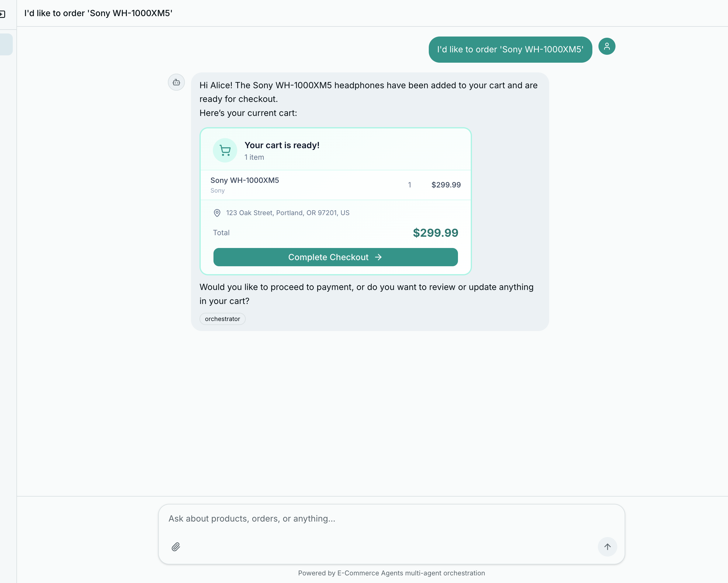Click the arrow icon inside Complete Checkout

pyautogui.click(x=378, y=257)
